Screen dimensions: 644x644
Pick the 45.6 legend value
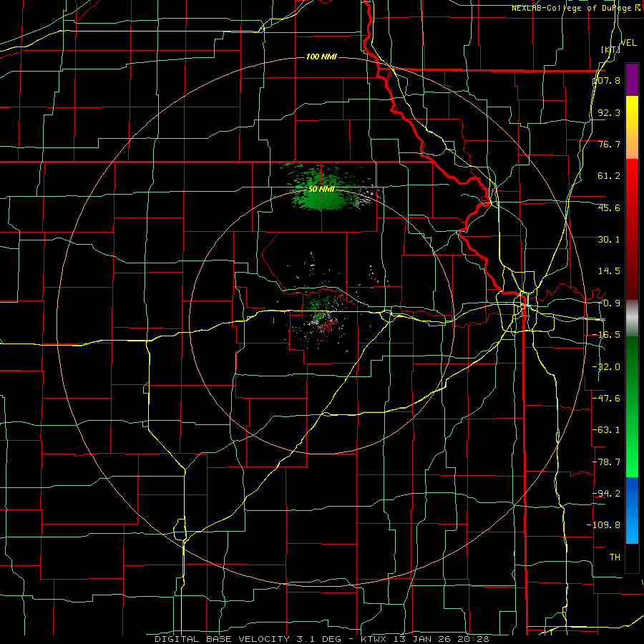[x=609, y=208]
